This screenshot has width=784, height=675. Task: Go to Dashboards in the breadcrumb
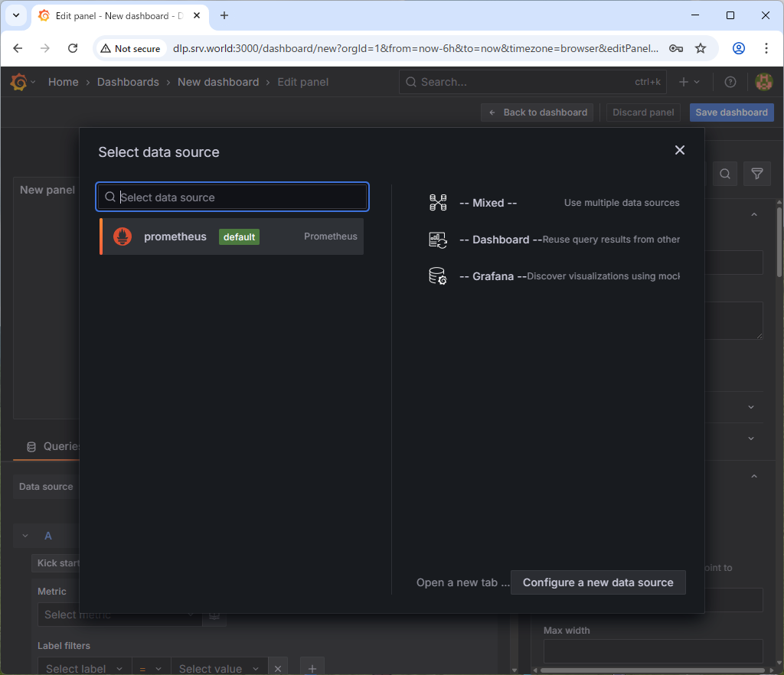pos(128,82)
